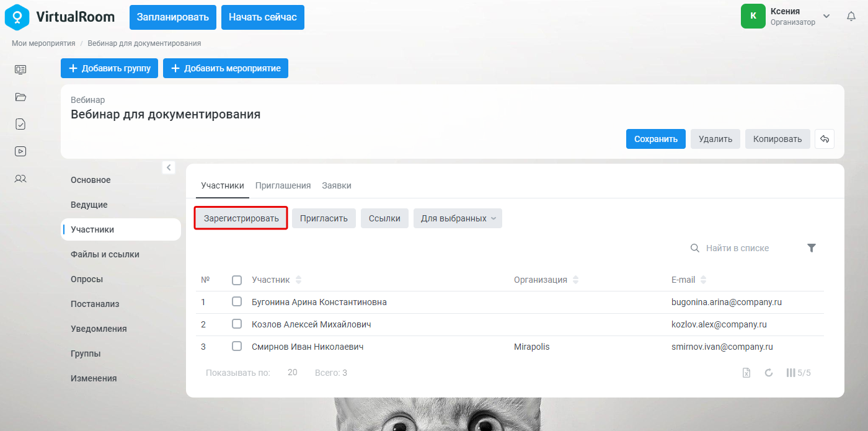Check the box for Смирнов Иван Николаевич
Screen dimensions: 868x431
tap(237, 347)
